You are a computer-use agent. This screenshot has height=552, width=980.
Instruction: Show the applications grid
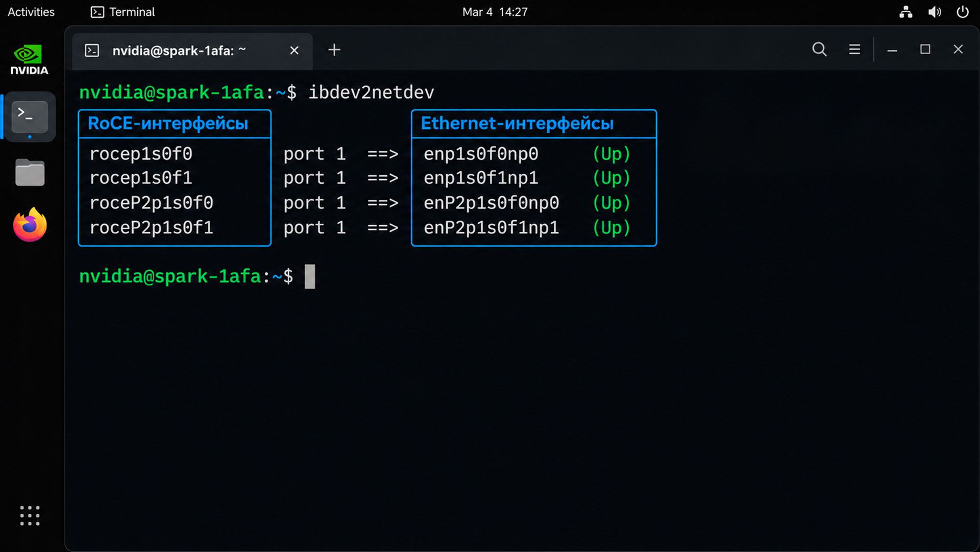[x=30, y=516]
